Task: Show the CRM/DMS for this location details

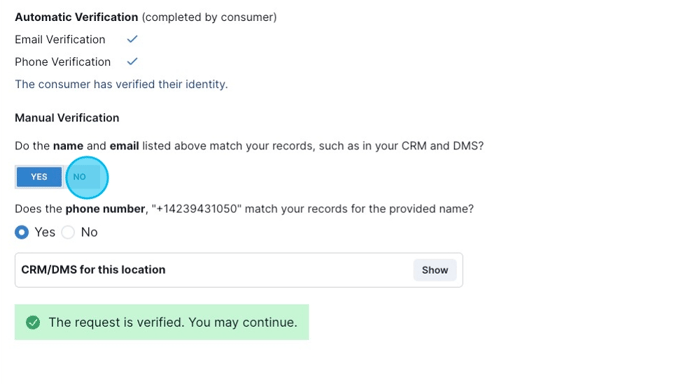Action: (435, 270)
